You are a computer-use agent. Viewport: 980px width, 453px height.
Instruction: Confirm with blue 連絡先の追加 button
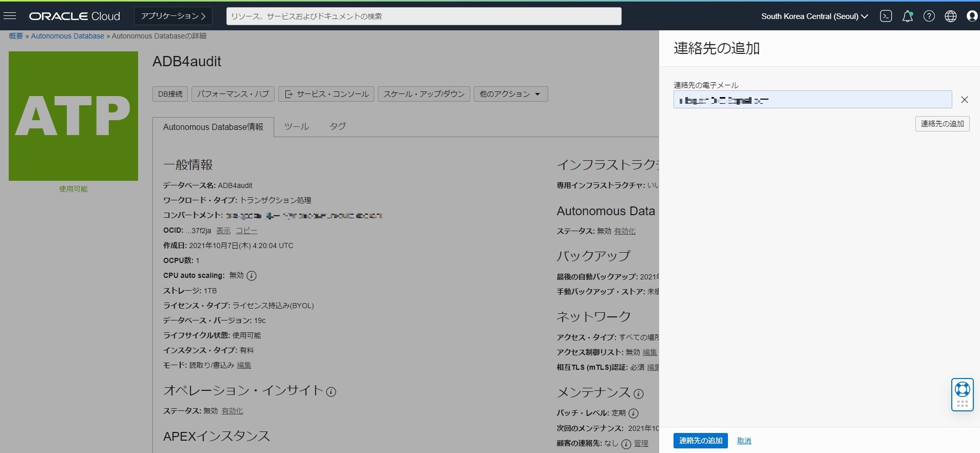(701, 441)
